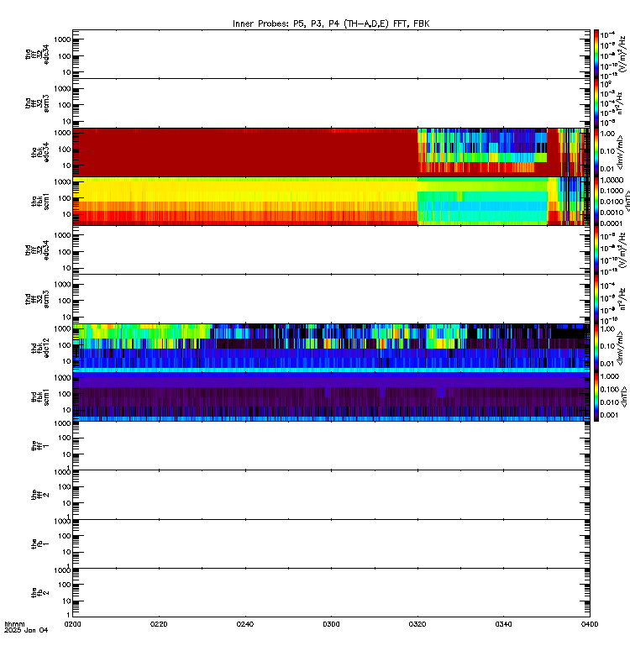
Task: Click the color bar of the thd fbk scm1 panel
Action: (x=596, y=396)
